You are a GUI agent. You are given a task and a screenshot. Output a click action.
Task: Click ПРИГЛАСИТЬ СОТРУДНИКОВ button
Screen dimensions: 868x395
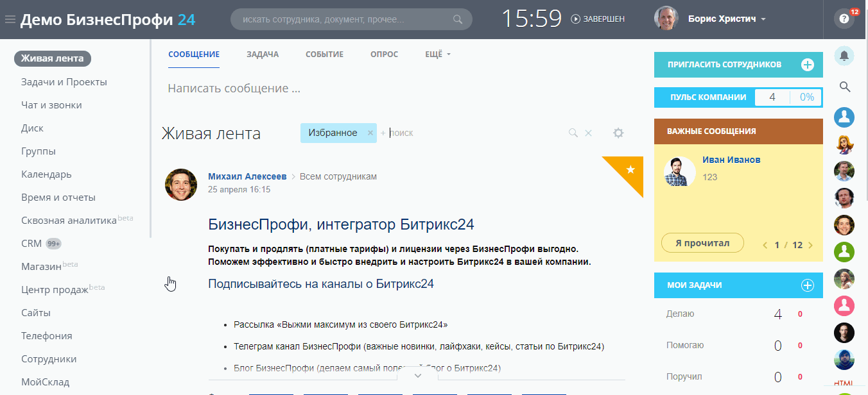pos(738,65)
